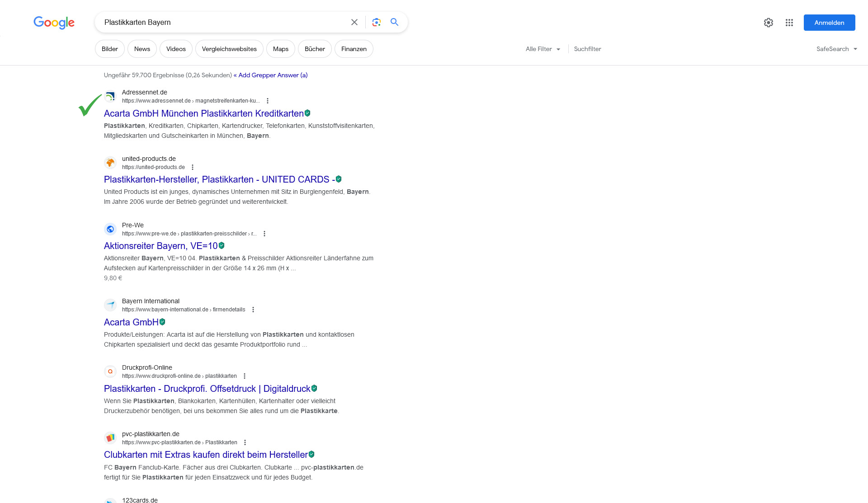Open the Suchfilter option
Viewport: 868px width, 503px height.
pyautogui.click(x=587, y=49)
